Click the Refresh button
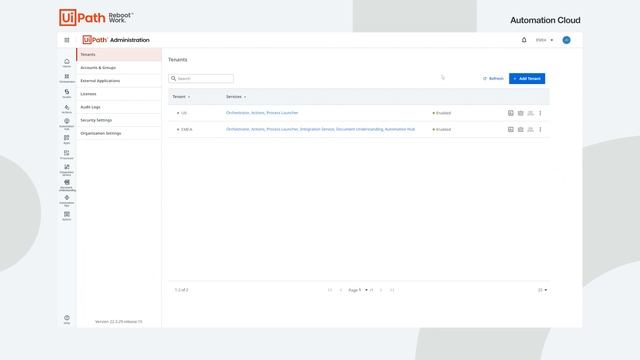Image resolution: width=640 pixels, height=360 pixels. point(493,78)
